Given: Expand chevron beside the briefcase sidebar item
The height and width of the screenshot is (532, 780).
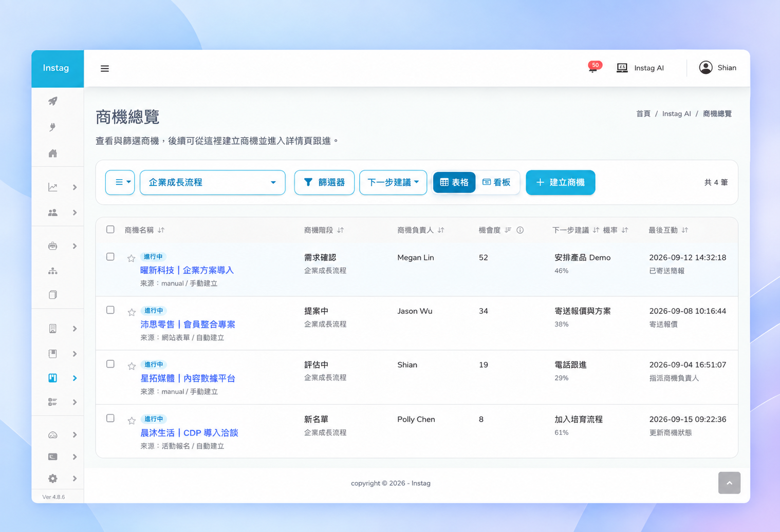Looking at the screenshot, I should click(75, 246).
